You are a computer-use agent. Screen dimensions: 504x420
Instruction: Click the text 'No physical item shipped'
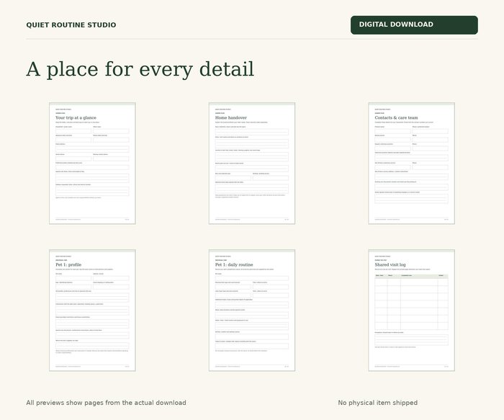tap(378, 403)
